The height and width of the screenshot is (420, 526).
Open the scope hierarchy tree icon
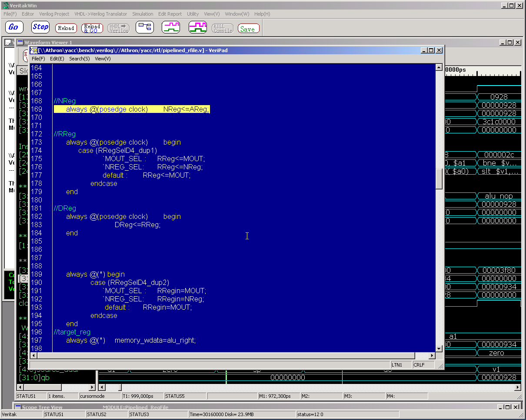tap(145, 27)
